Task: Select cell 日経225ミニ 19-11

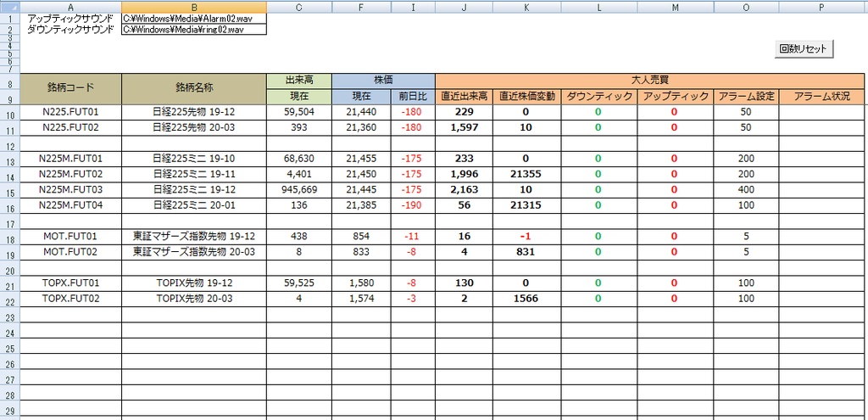Action: click(x=194, y=175)
